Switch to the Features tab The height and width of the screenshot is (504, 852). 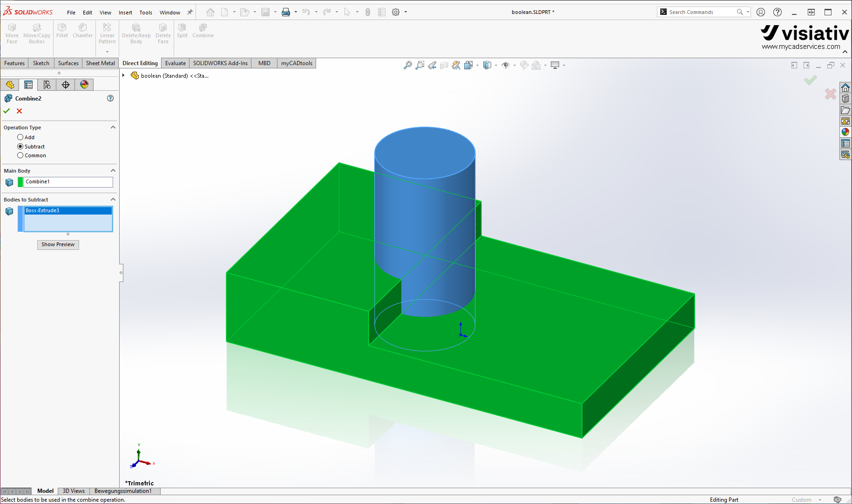pos(14,63)
